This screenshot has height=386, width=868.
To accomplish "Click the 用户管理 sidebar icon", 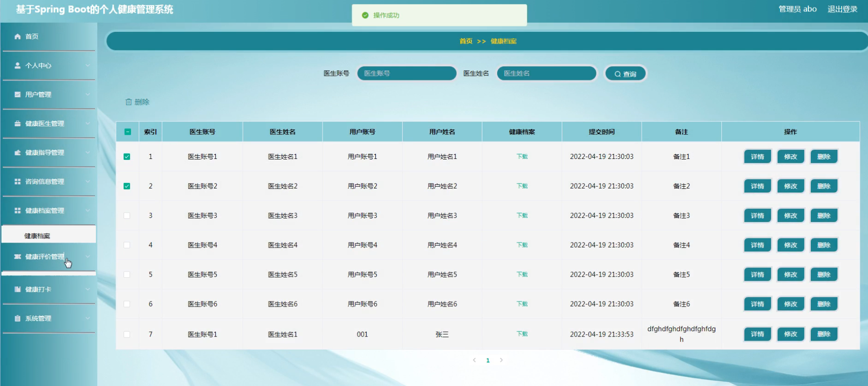I will (17, 94).
